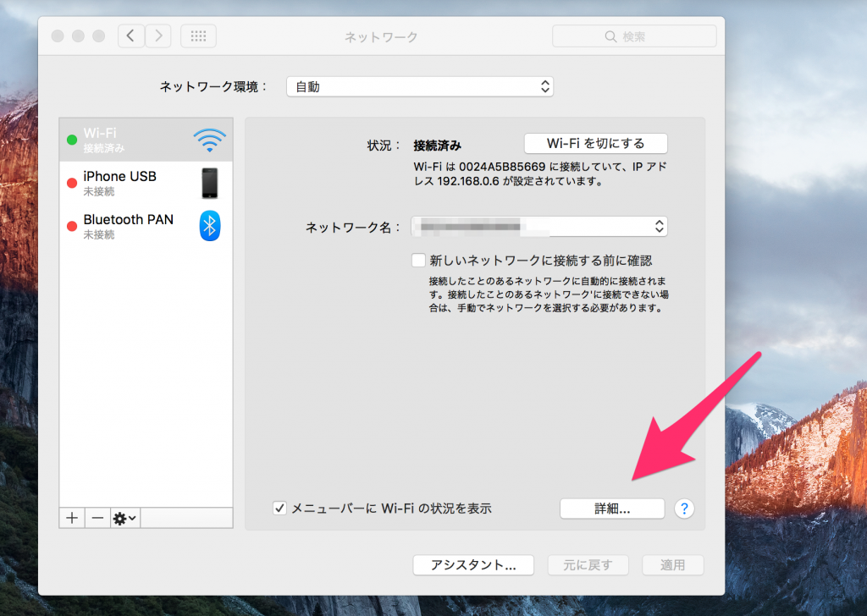The image size is (867, 616).
Task: Click red status dot beside iPhone USB
Action: 72,183
